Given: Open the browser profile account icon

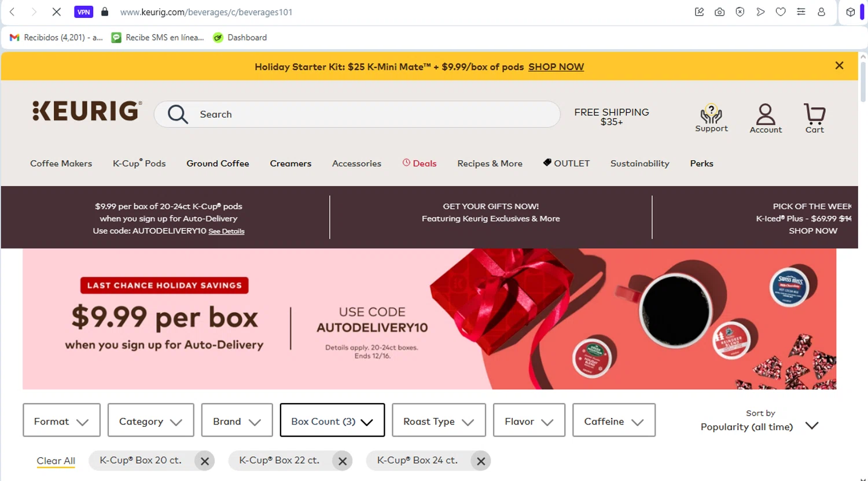Looking at the screenshot, I should click(821, 12).
